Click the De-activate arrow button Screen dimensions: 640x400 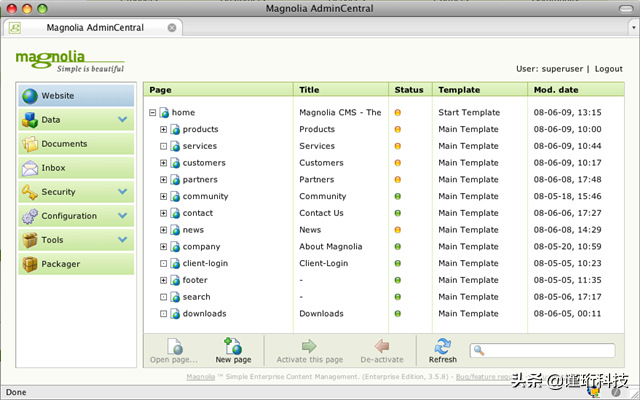(382, 346)
